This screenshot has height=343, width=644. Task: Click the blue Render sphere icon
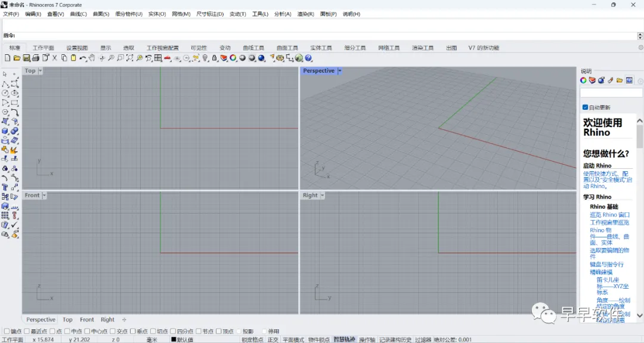262,58
